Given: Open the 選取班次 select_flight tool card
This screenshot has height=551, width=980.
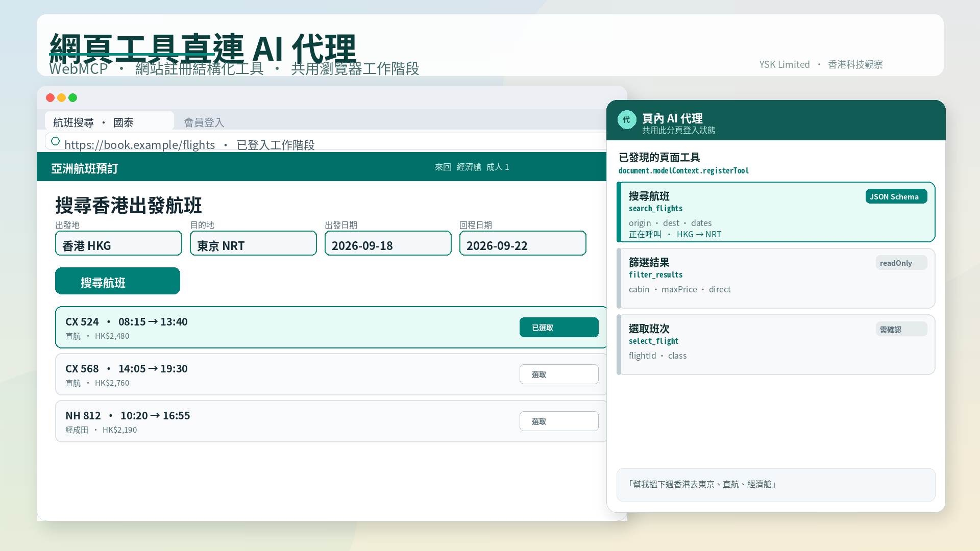Looking at the screenshot, I should point(776,345).
